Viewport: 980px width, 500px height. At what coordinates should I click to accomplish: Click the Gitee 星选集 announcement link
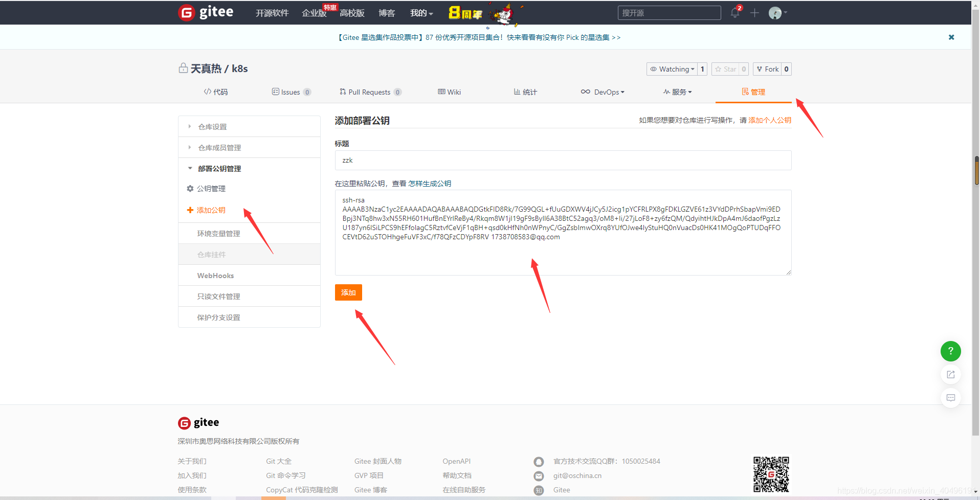click(x=479, y=37)
